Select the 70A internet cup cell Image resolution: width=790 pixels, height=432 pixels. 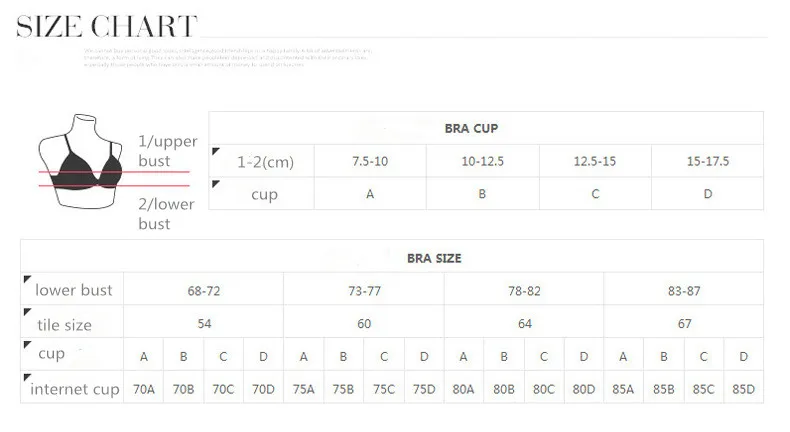144,389
